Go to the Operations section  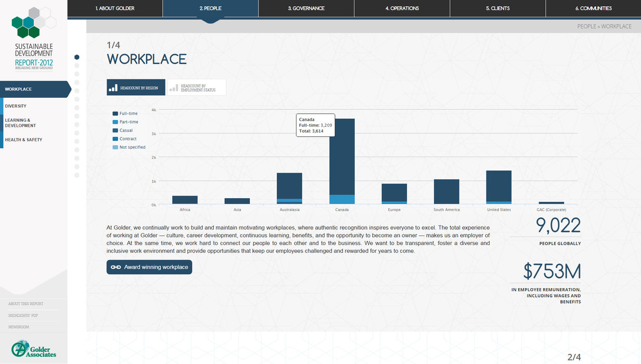pyautogui.click(x=402, y=8)
